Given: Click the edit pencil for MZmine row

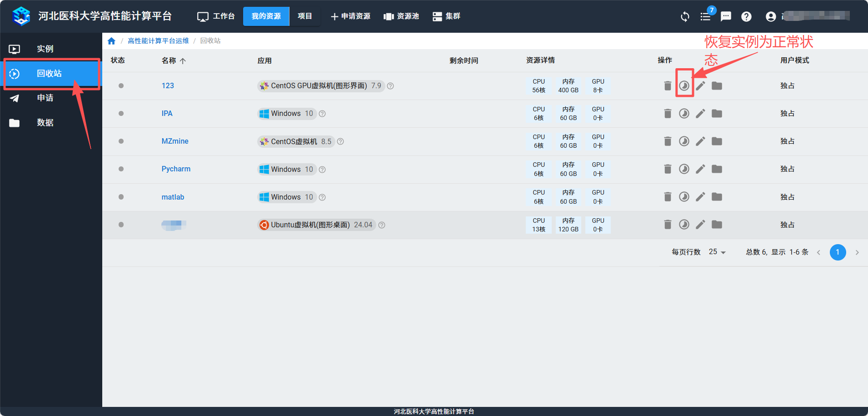Looking at the screenshot, I should (x=700, y=141).
